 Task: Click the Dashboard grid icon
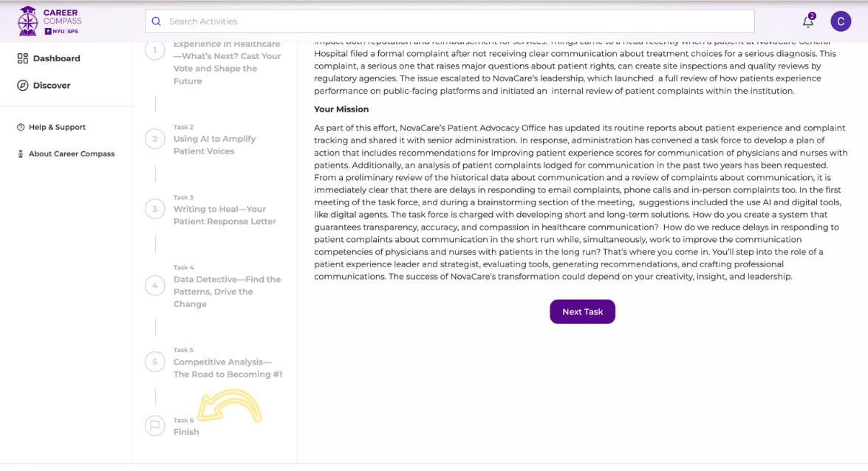(x=23, y=58)
